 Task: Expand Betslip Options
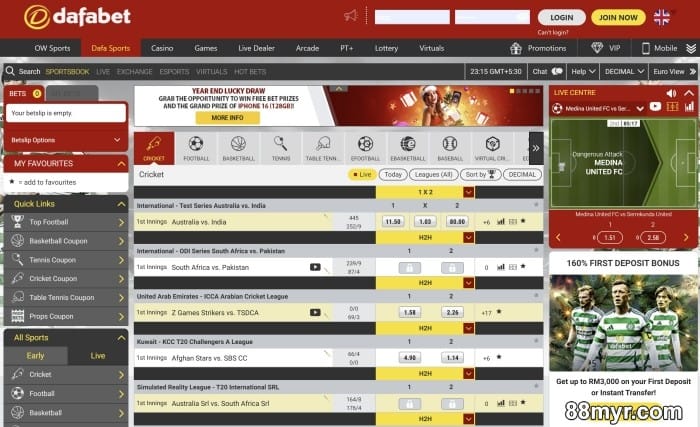(66, 140)
